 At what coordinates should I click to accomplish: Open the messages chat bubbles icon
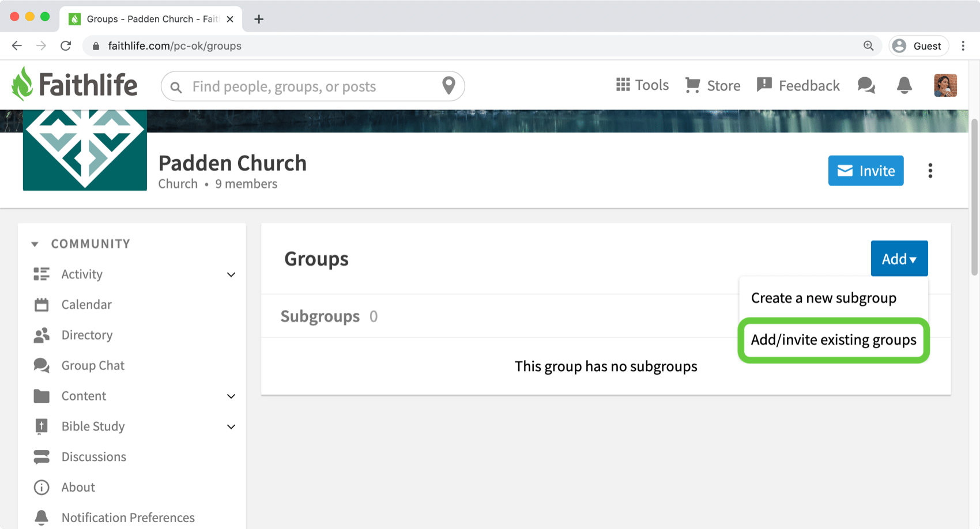(866, 85)
